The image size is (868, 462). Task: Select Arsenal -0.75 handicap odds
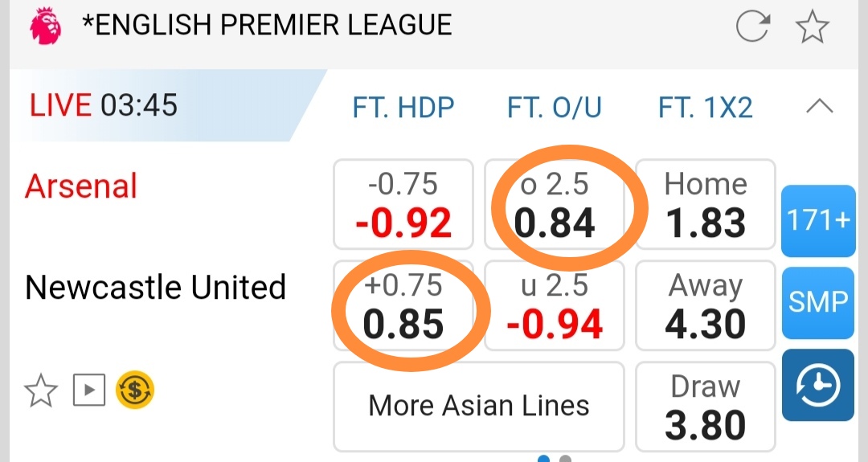click(x=403, y=205)
